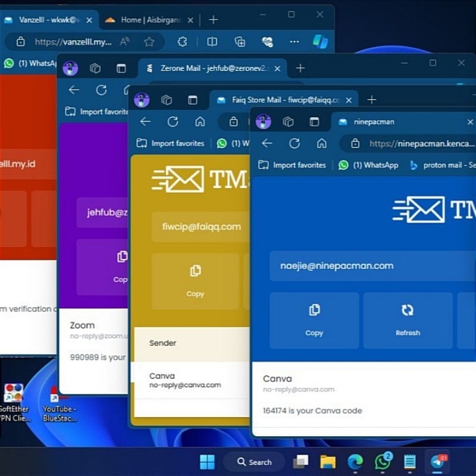Go back in the ninepacman browser window
This screenshot has width=476, height=476.
(x=267, y=143)
